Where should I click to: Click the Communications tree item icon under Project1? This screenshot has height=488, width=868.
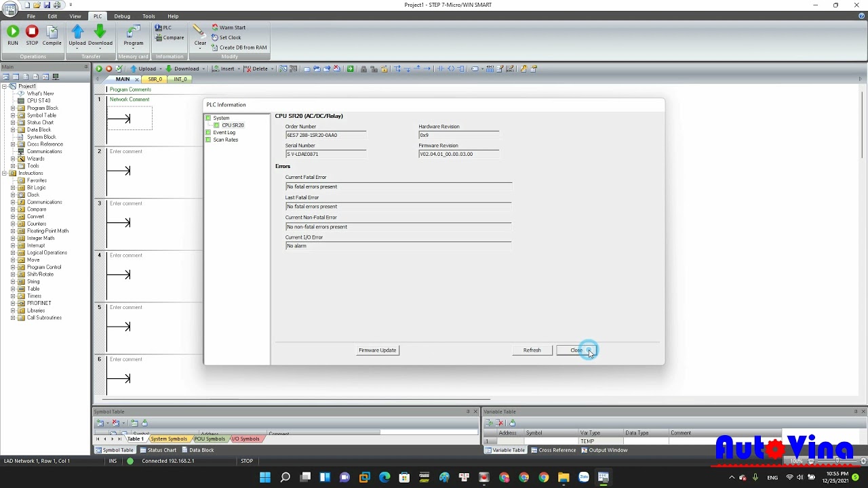pos(21,151)
